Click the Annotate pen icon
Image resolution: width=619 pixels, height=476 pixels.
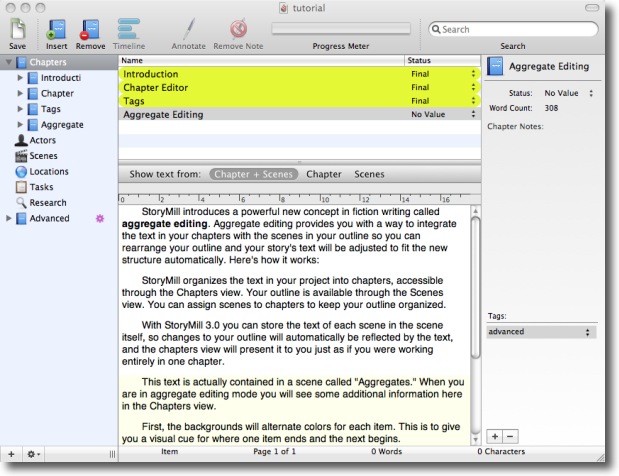pos(187,29)
